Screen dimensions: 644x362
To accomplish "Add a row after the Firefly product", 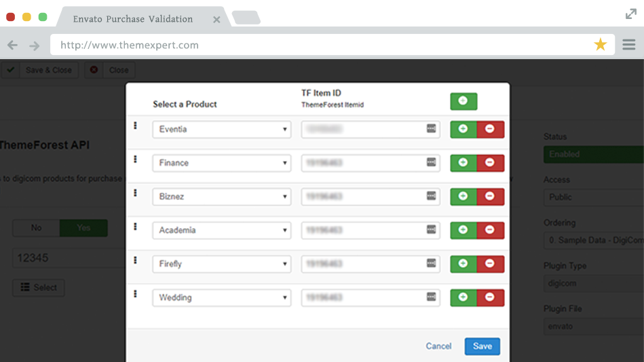I will [463, 264].
